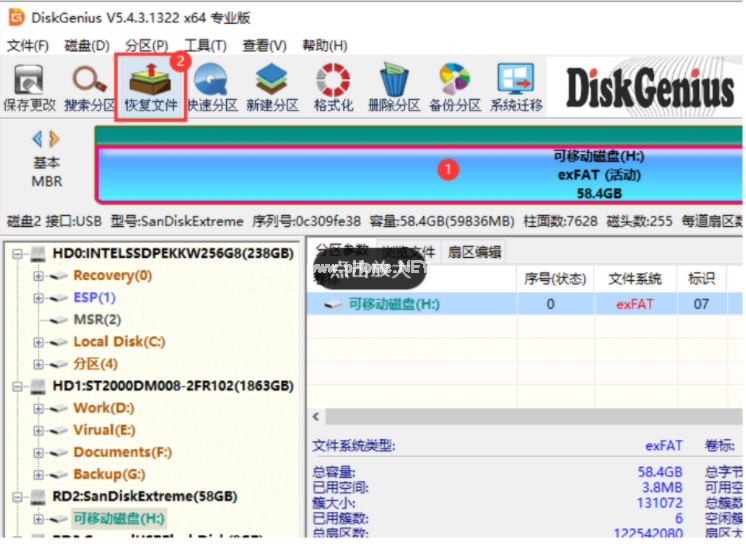746x552 pixels.
Task: Click the 保存更改 (Save Changes) toolbar icon
Action: [x=29, y=87]
